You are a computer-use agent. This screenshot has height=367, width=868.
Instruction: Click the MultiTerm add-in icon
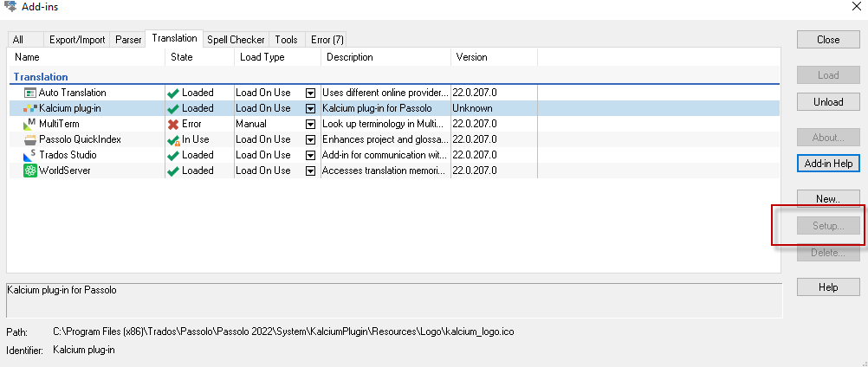[30, 124]
